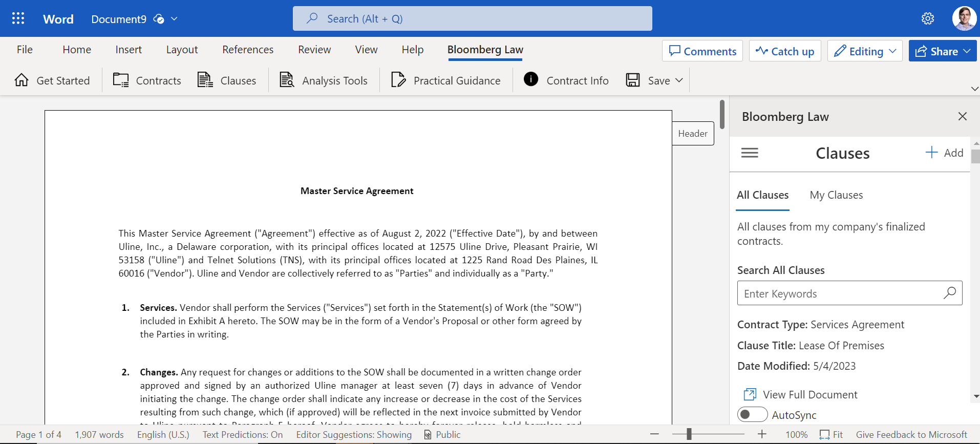The image size is (980, 444).
Task: Click the Contract Info icon
Action: (531, 79)
